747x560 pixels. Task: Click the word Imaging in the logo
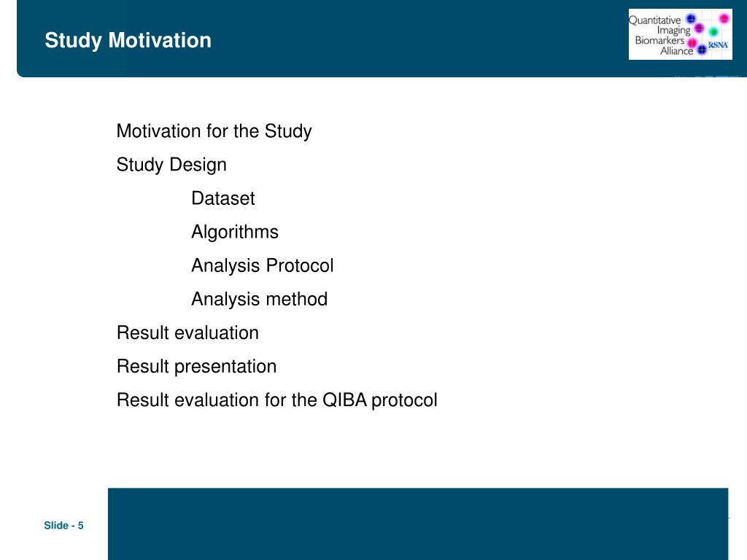[x=673, y=31]
